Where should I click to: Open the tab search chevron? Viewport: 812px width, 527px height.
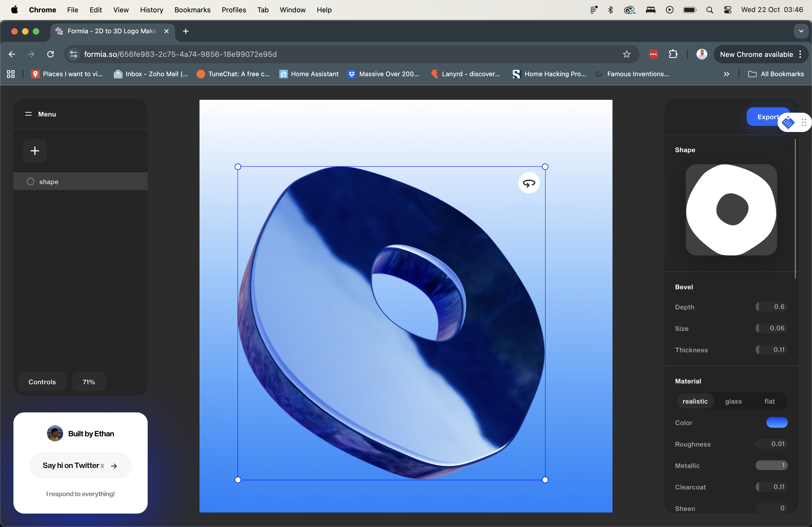tap(801, 31)
